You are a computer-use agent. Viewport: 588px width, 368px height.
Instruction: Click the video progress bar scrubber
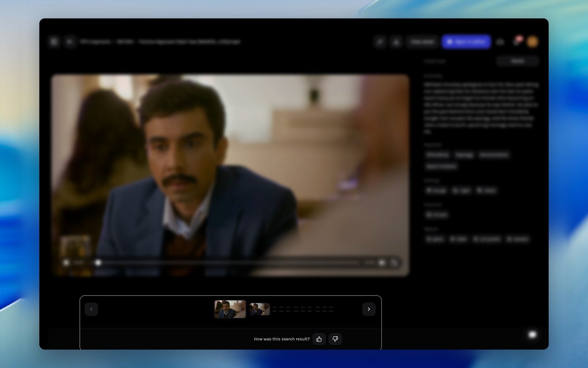coord(98,263)
